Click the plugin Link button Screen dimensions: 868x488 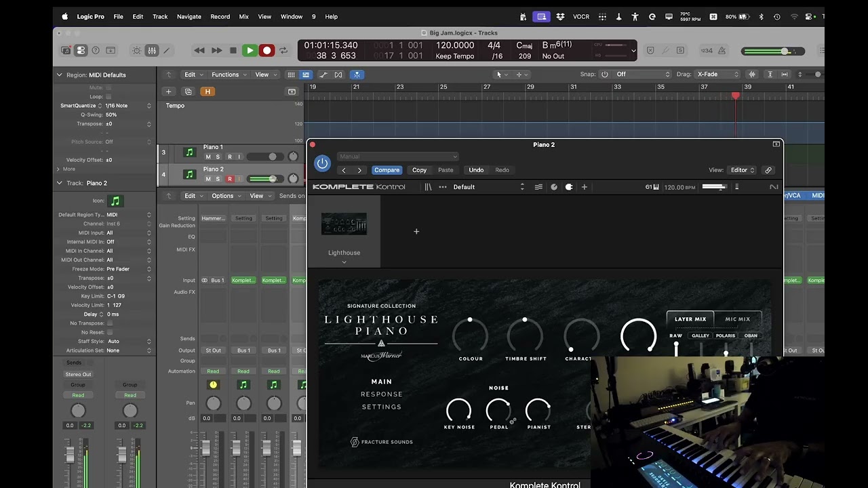(x=768, y=170)
